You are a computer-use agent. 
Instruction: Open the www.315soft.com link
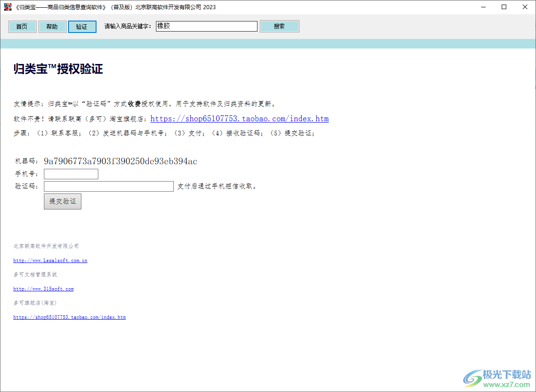pyautogui.click(x=43, y=289)
